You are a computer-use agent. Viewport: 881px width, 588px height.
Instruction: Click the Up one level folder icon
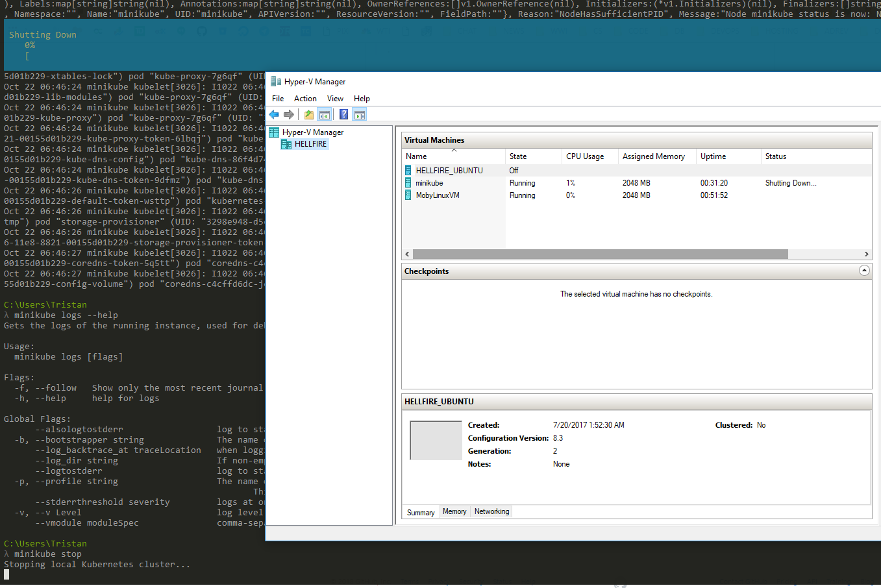click(309, 115)
